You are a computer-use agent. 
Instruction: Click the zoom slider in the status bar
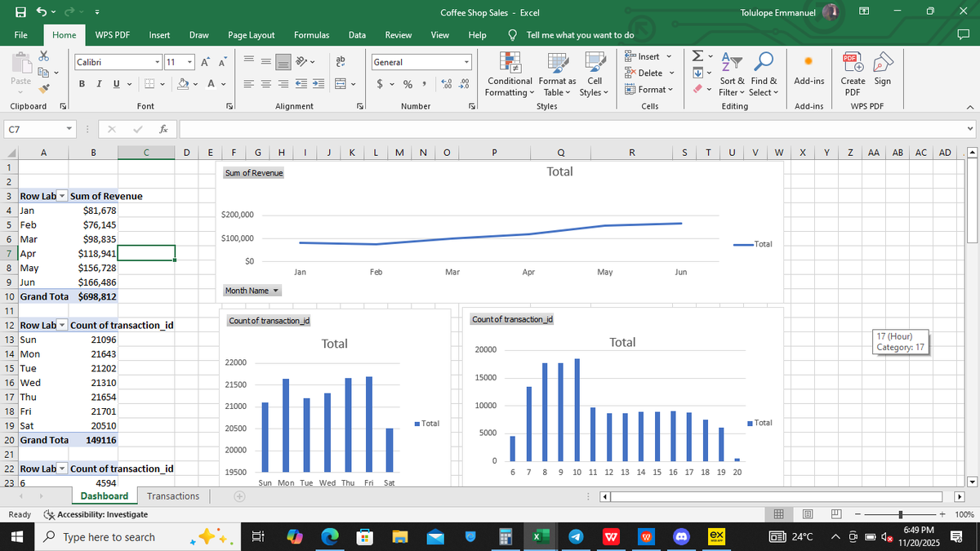click(899, 514)
